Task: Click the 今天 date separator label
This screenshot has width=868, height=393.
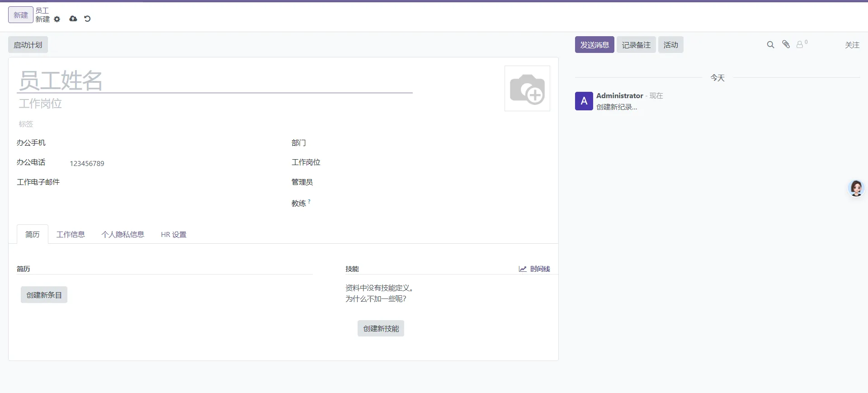Action: point(717,78)
